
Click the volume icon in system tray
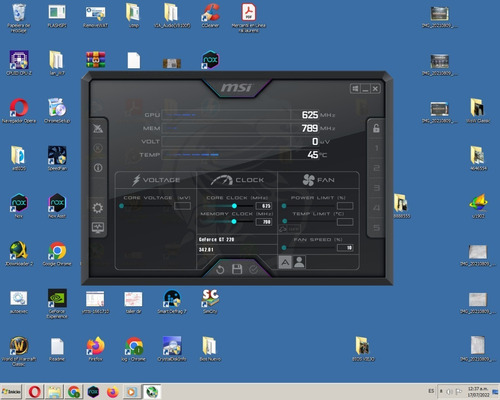point(449,391)
